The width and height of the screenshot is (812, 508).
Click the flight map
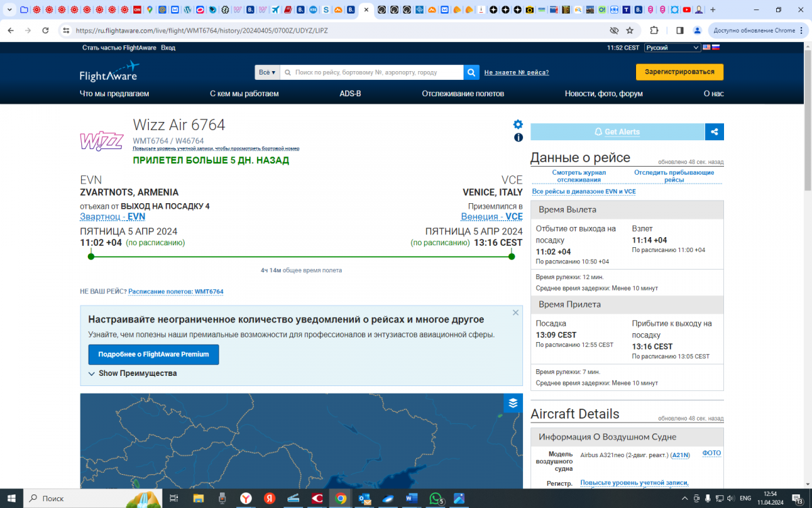pos(301,440)
